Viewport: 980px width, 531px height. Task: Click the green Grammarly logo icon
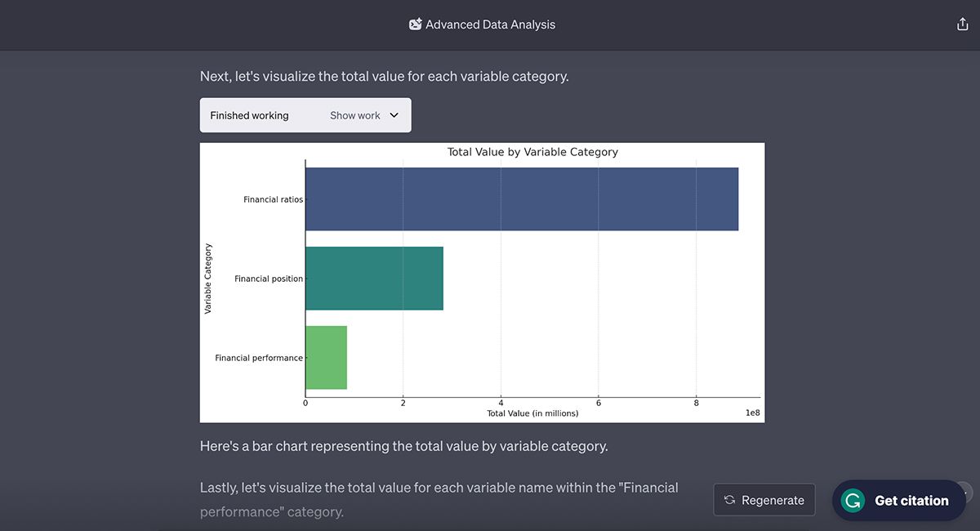point(852,500)
